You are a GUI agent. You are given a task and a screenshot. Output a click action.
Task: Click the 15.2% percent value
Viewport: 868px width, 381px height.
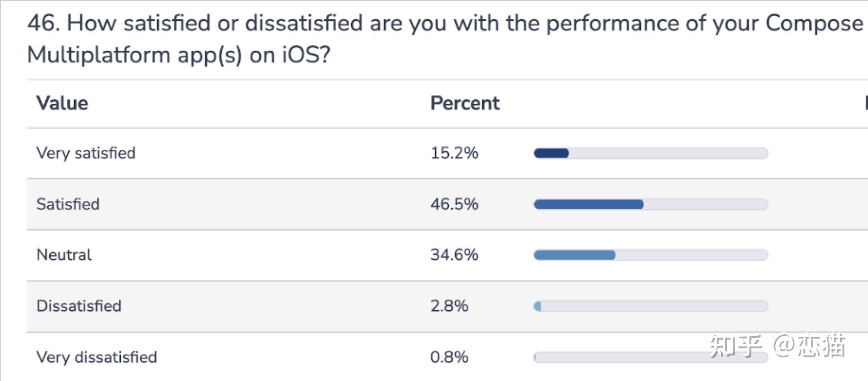point(454,153)
